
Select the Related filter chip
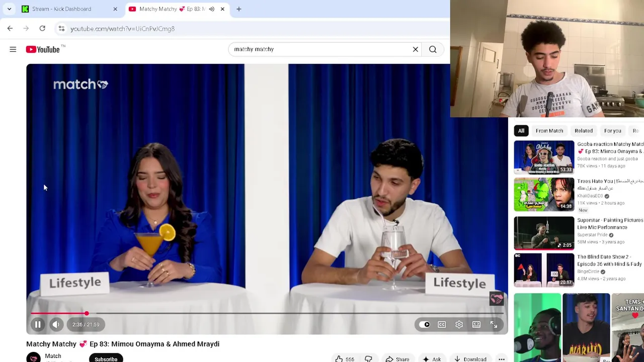coord(584,131)
